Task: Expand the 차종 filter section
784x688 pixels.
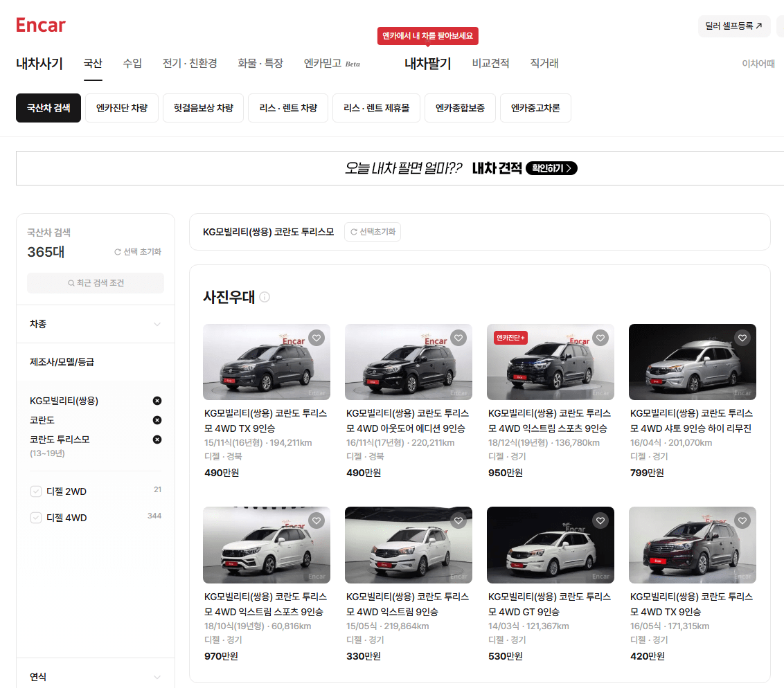Action: pos(96,324)
